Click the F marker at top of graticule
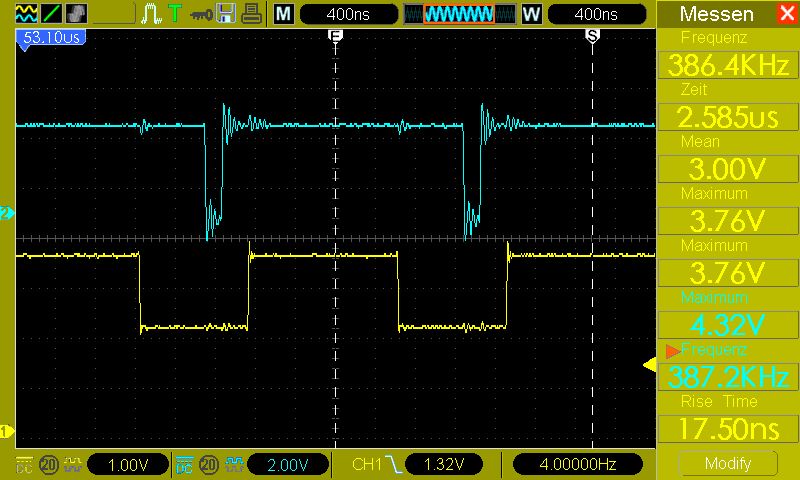800x480 pixels. (x=335, y=35)
